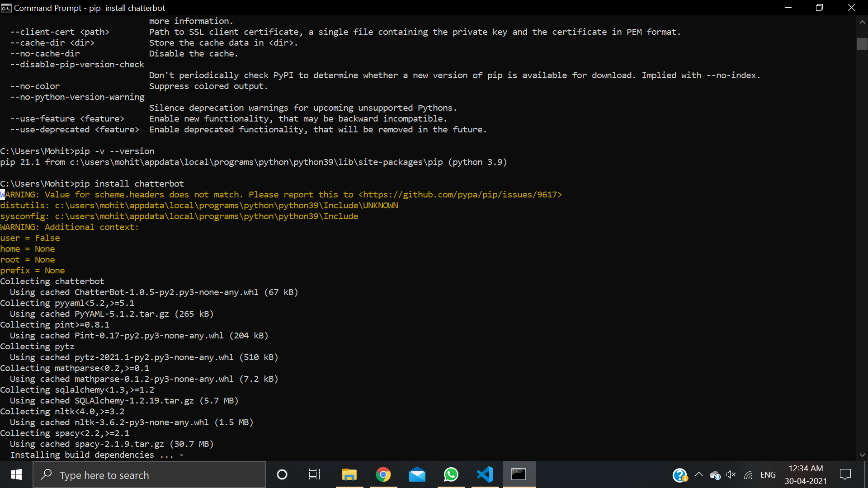This screenshot has height=488, width=868.
Task: Click the Command Prompt icon in the title bar
Action: pos(6,8)
